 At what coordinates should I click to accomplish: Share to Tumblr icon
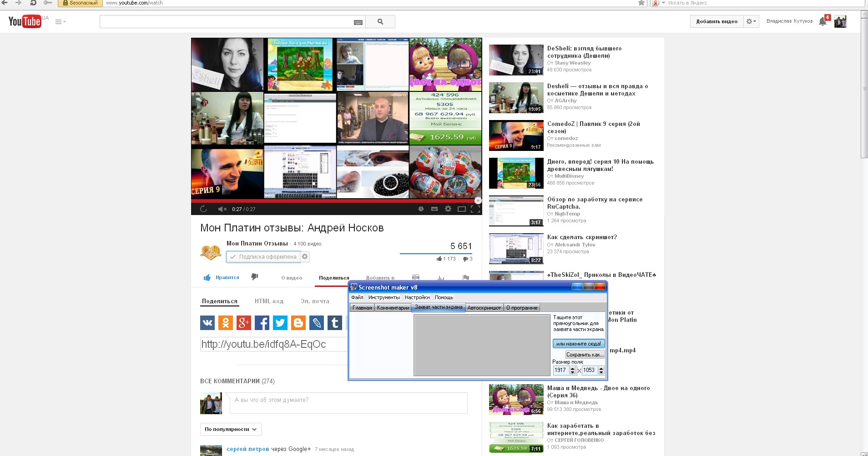(335, 323)
